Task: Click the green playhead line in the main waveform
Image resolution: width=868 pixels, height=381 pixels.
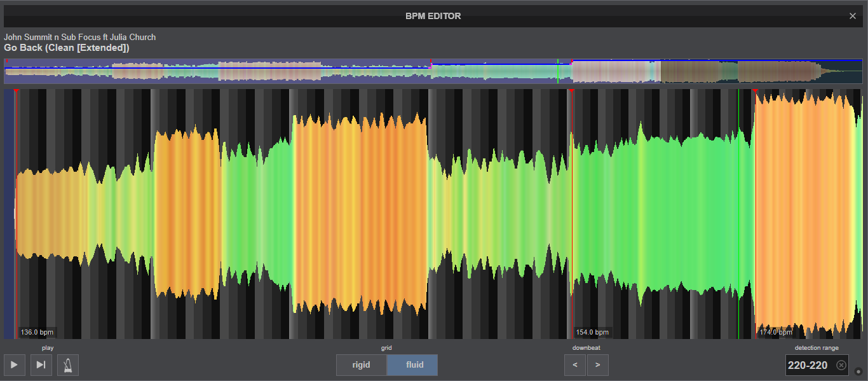Action: (738, 214)
